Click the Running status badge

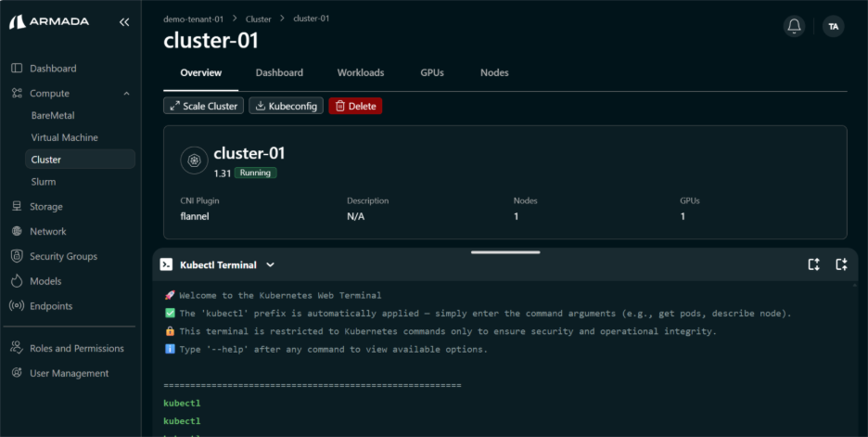(255, 173)
